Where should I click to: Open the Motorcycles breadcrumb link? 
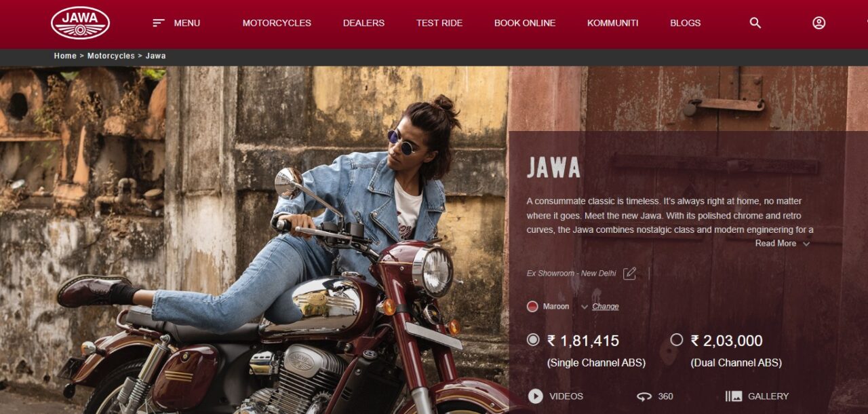[111, 56]
